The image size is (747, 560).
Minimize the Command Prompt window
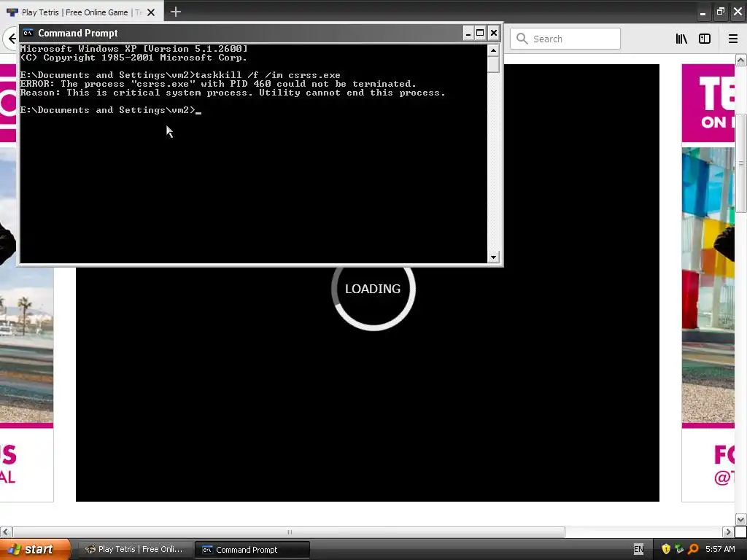pyautogui.click(x=468, y=33)
